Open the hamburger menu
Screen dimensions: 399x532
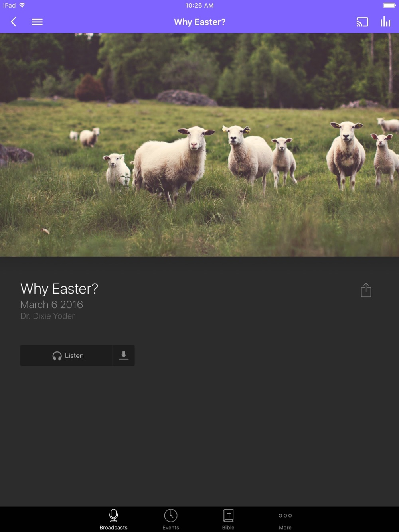click(x=37, y=22)
